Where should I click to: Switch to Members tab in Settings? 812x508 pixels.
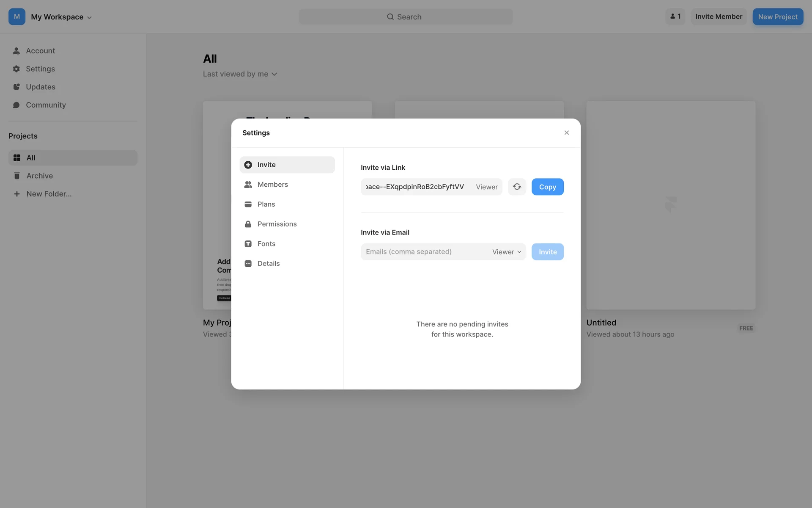click(273, 185)
